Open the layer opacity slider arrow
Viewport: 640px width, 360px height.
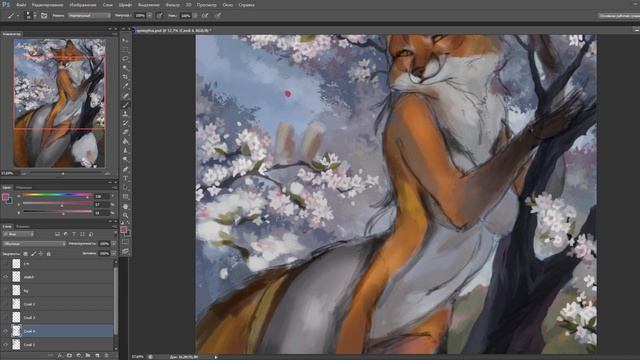(x=113, y=244)
